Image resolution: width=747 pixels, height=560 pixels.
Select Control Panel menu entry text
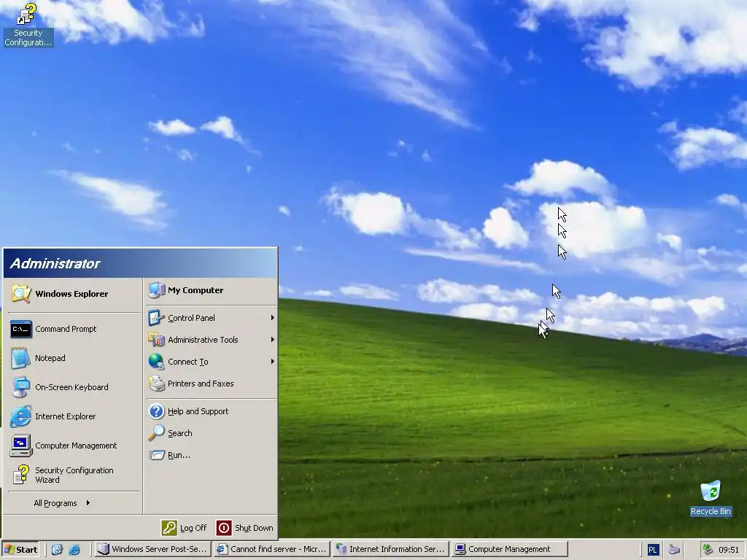(x=191, y=318)
